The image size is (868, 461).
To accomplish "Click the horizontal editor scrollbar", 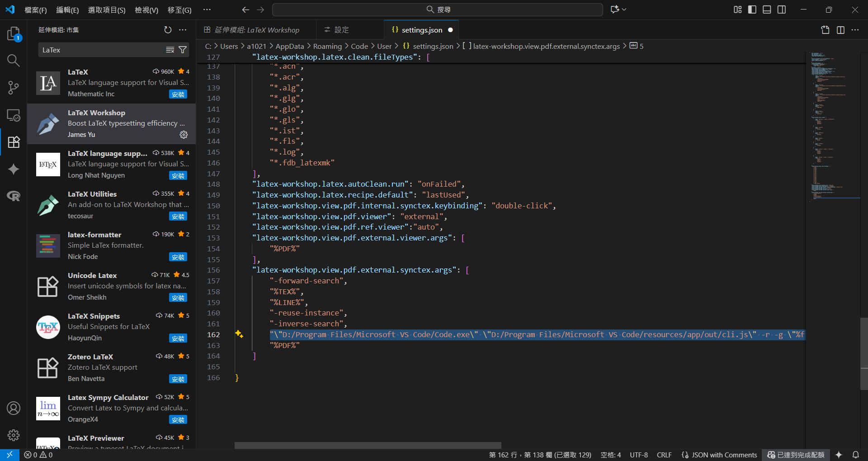I will [368, 445].
